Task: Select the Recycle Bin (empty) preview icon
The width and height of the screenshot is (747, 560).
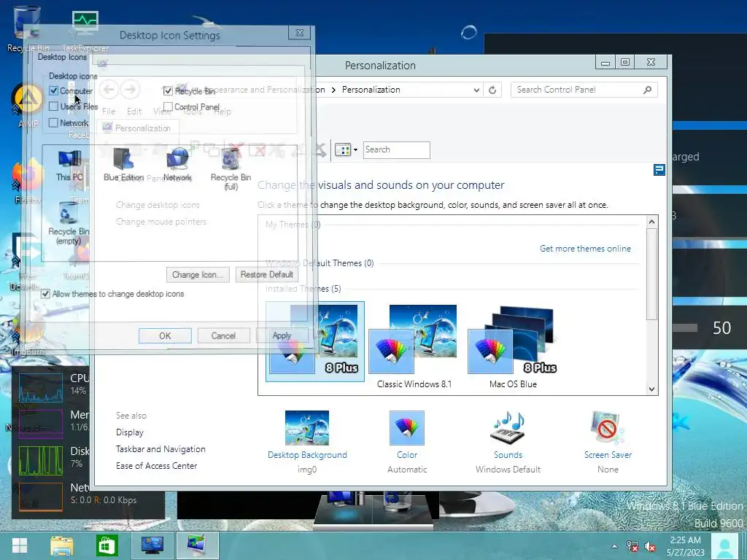Action: point(69,223)
